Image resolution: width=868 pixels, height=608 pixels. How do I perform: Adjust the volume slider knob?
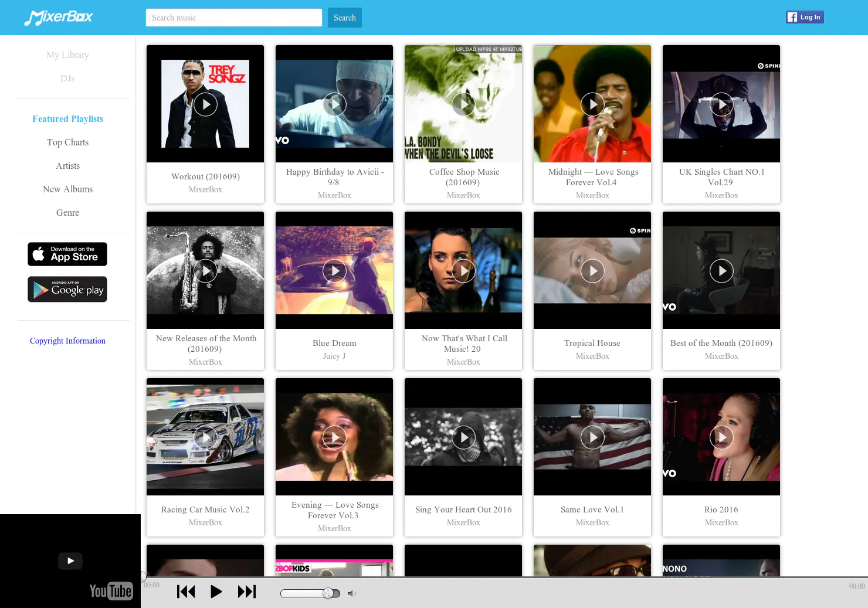point(328,593)
